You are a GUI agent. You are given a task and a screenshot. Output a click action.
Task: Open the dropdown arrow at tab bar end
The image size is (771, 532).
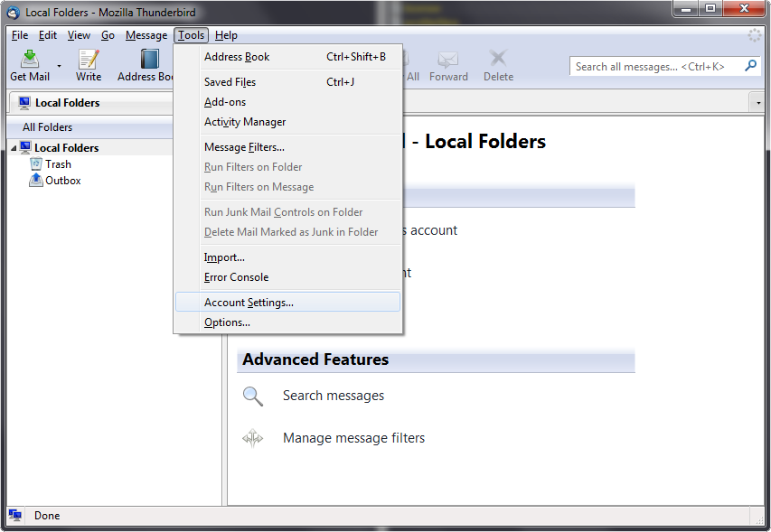pos(757,103)
